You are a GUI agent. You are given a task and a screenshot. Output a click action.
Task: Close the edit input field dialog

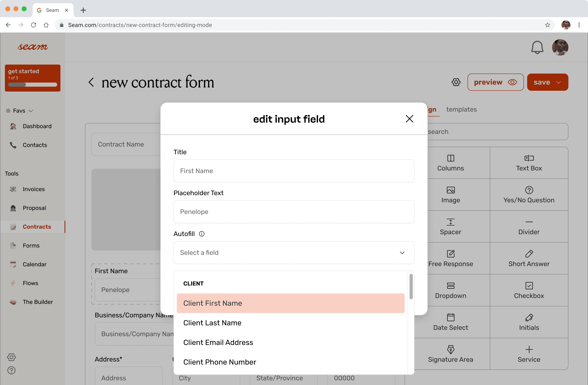[x=409, y=119]
